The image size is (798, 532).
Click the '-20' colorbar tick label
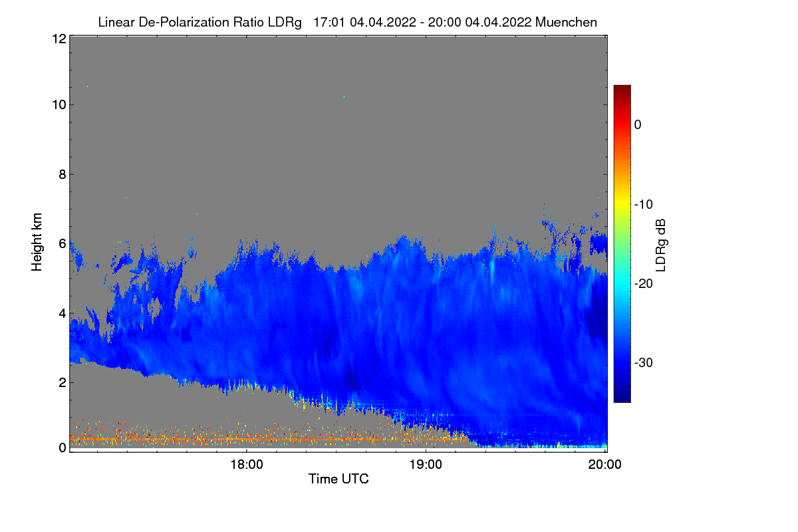tap(643, 283)
